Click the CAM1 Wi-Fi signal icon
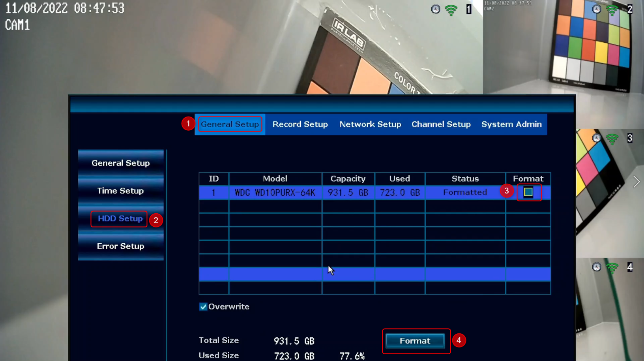This screenshot has height=361, width=644. pos(451,10)
